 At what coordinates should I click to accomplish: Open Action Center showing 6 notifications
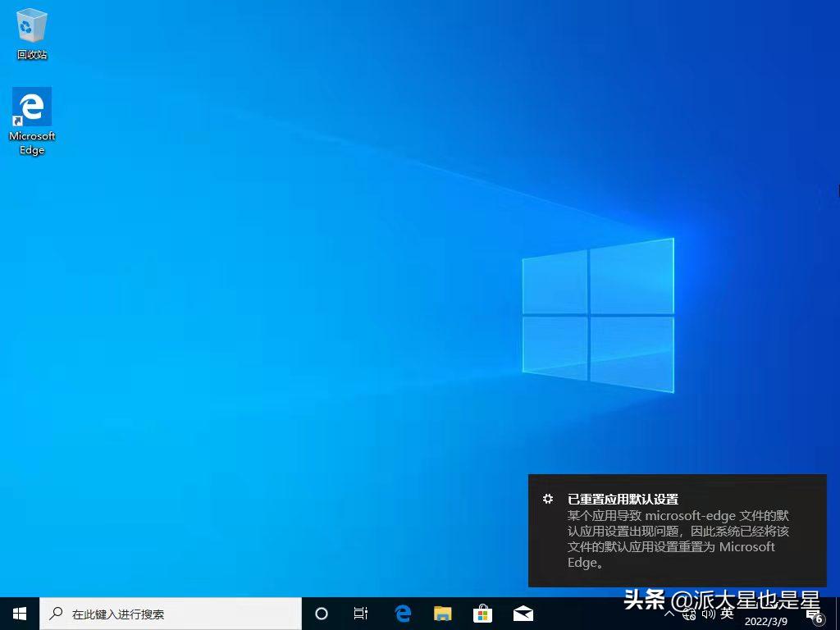coord(815,614)
